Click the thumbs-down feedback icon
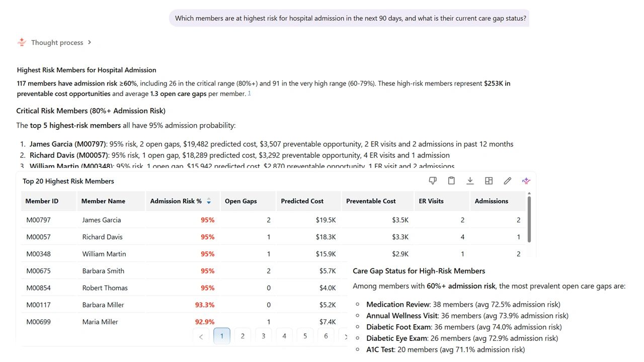644x362 pixels. point(433,181)
